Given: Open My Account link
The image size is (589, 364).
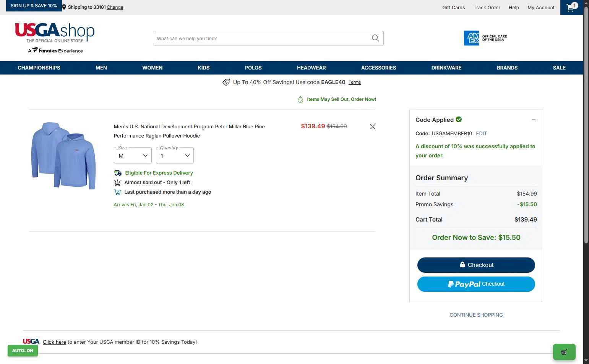Looking at the screenshot, I should coord(541,7).
